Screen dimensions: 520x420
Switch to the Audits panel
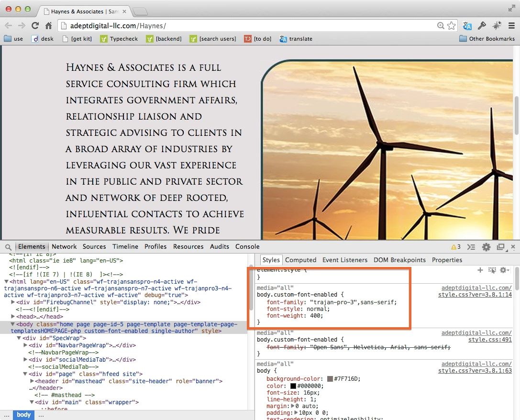(219, 247)
